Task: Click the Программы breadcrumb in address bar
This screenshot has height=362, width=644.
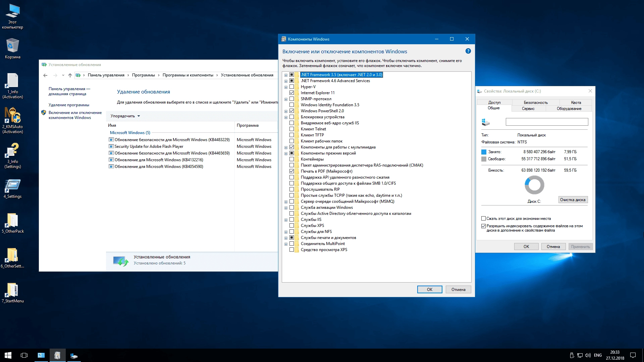Action: click(x=143, y=75)
